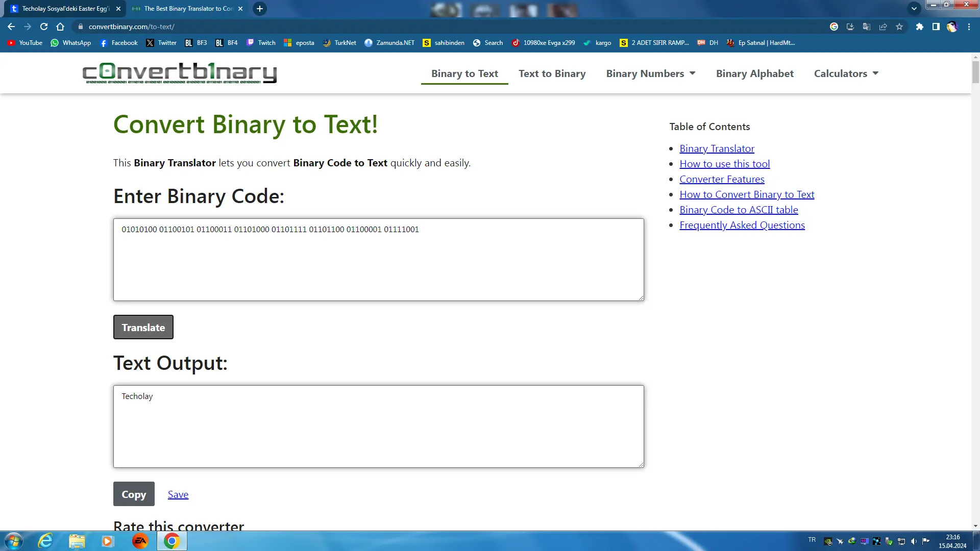
Task: Click the Save link
Action: click(x=178, y=494)
